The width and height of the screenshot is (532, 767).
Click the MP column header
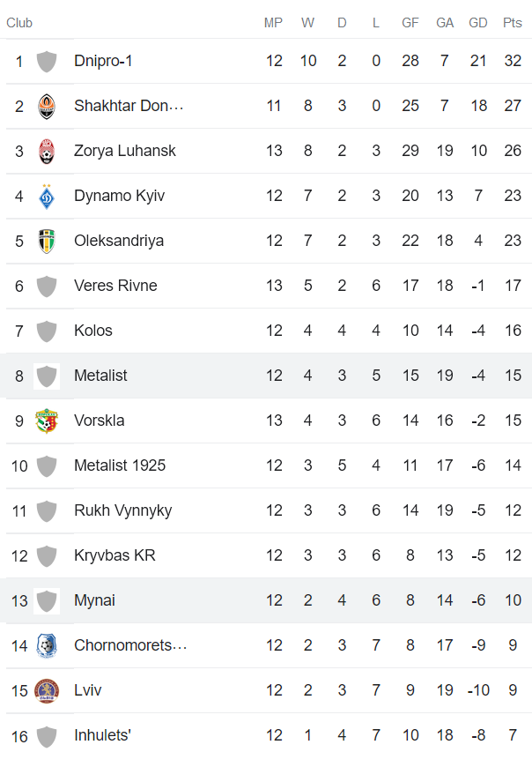(273, 23)
